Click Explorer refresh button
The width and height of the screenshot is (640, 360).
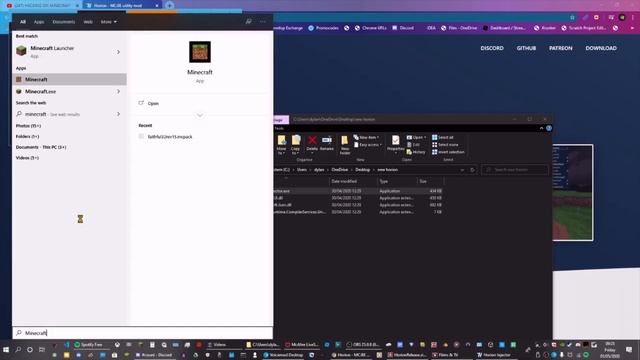point(473,170)
